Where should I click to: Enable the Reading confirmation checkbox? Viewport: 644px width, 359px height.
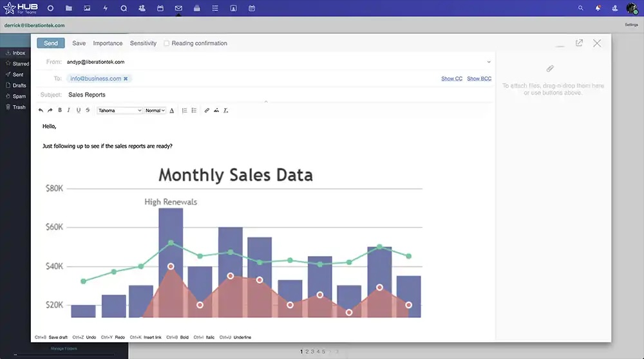pyautogui.click(x=167, y=43)
